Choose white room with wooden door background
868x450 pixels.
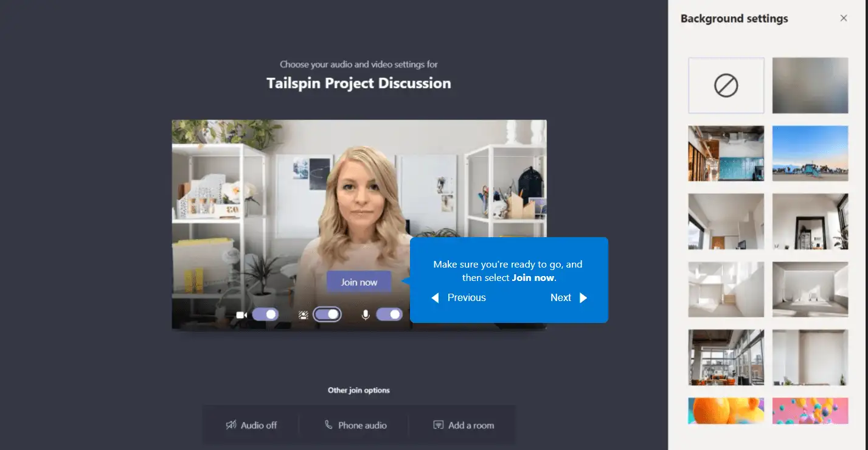click(x=726, y=221)
